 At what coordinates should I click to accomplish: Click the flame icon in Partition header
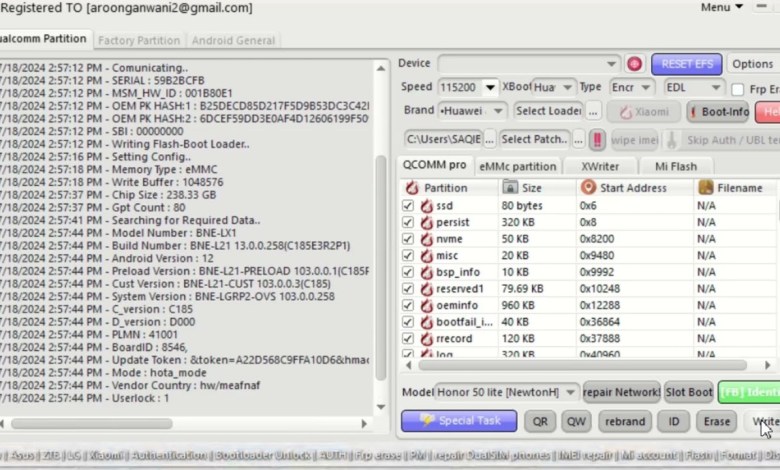click(x=411, y=188)
